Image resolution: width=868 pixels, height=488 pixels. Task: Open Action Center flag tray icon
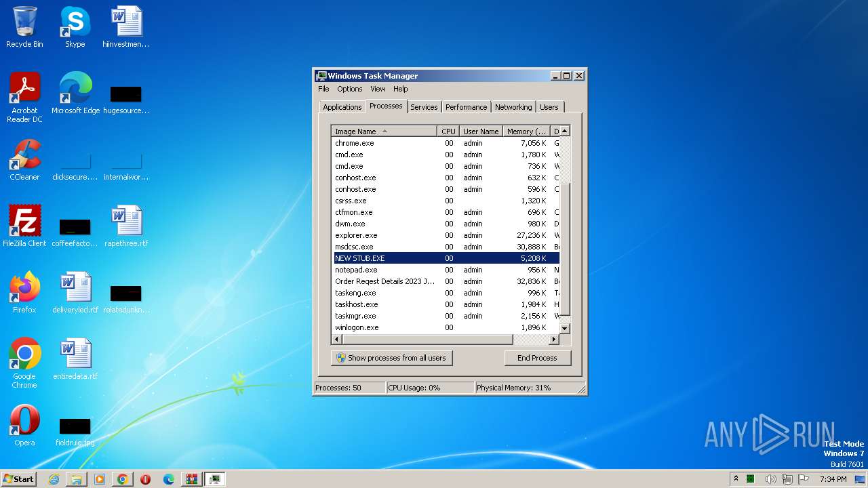[804, 479]
